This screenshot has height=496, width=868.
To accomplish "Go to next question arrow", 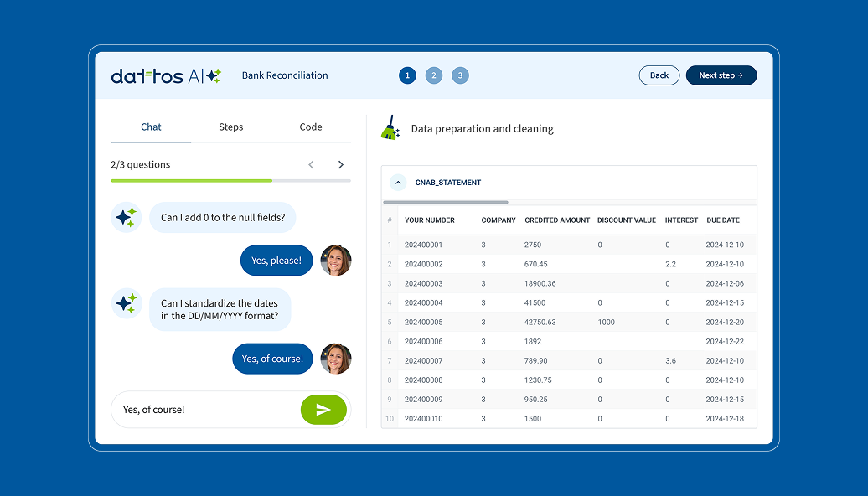I will point(340,164).
